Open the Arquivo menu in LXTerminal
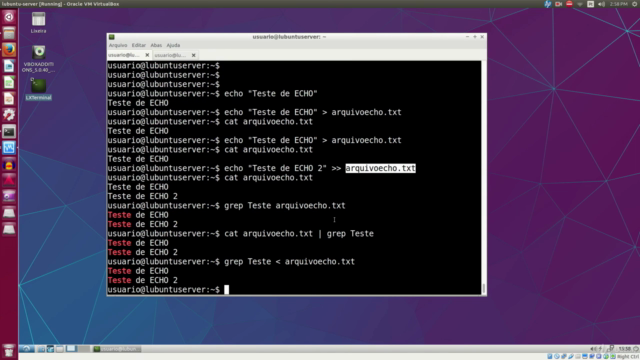640x360 pixels. pyautogui.click(x=118, y=45)
